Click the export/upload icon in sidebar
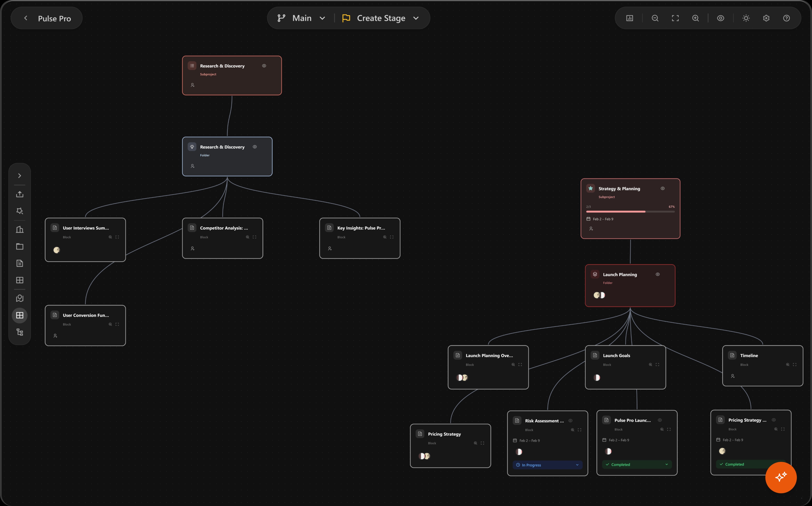The width and height of the screenshot is (812, 506). (20, 194)
